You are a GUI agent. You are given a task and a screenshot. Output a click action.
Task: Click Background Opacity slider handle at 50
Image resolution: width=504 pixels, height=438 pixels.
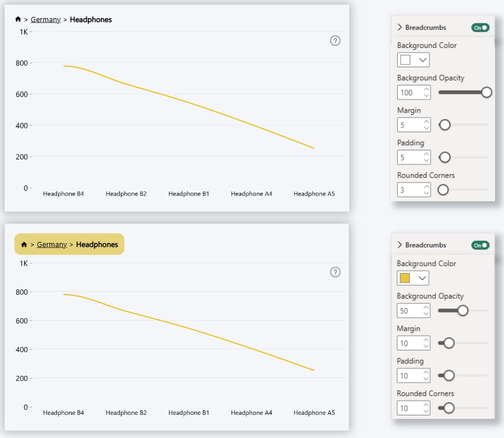click(x=463, y=311)
